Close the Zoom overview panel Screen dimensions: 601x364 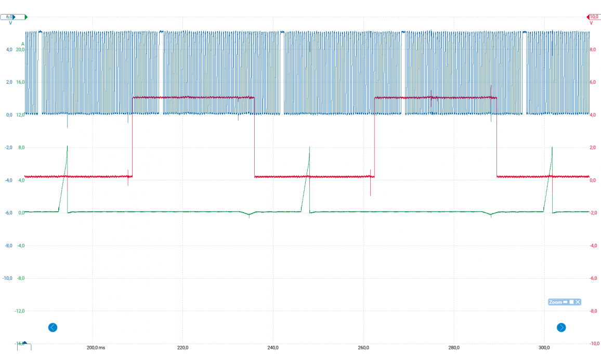click(577, 302)
